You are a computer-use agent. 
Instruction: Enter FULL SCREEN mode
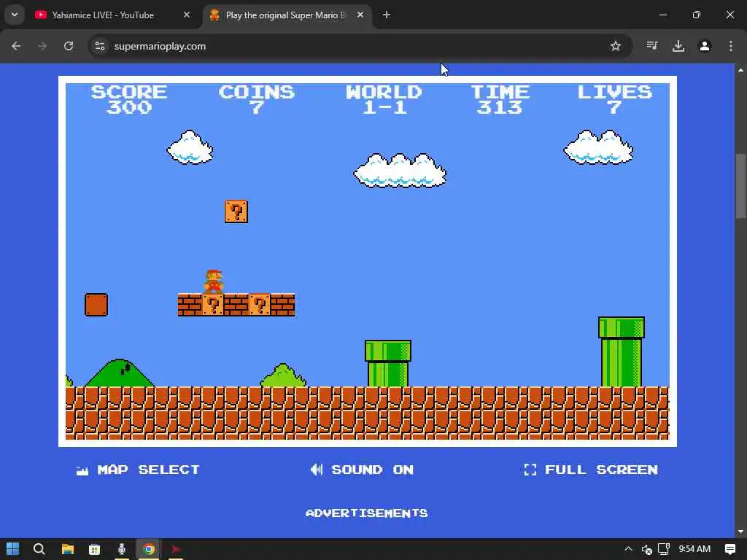[x=591, y=470]
